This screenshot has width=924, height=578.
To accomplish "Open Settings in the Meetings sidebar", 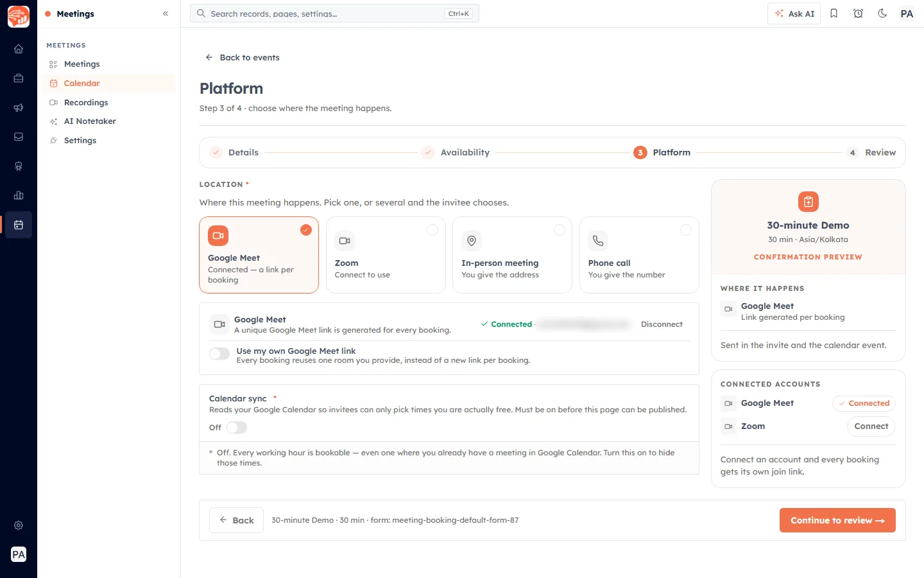I will click(x=108, y=141).
